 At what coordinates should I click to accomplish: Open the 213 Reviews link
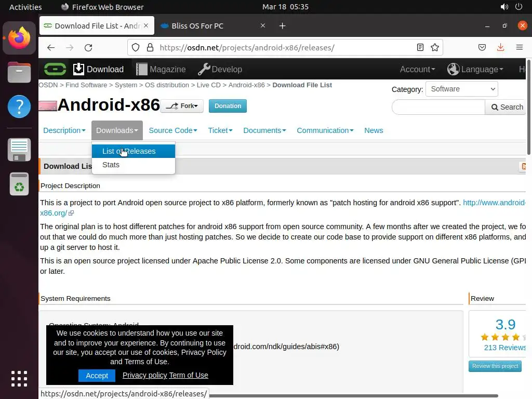click(504, 348)
